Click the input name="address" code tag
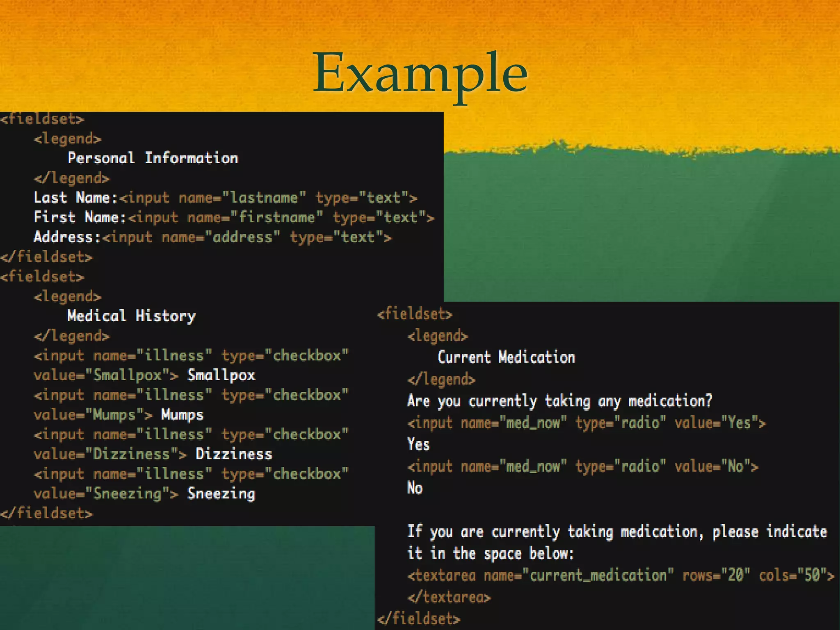This screenshot has height=630, width=840. 247,237
